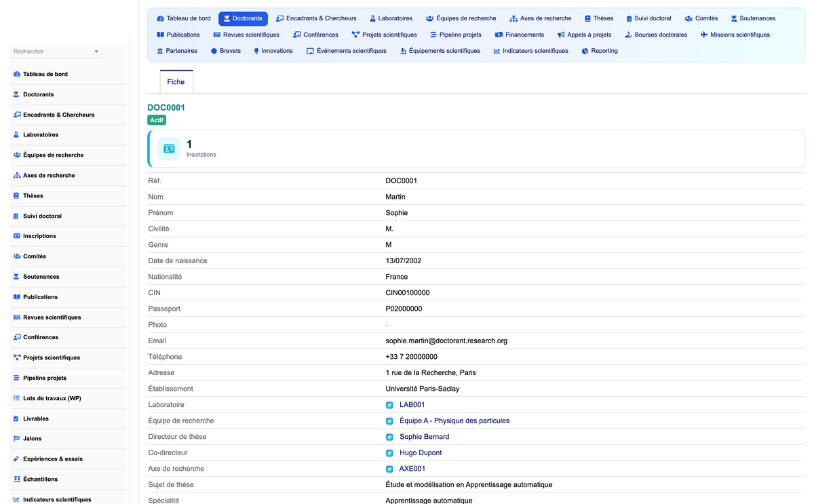Open Laboratoires in top menu
This screenshot has height=504, width=814.
pyautogui.click(x=391, y=18)
